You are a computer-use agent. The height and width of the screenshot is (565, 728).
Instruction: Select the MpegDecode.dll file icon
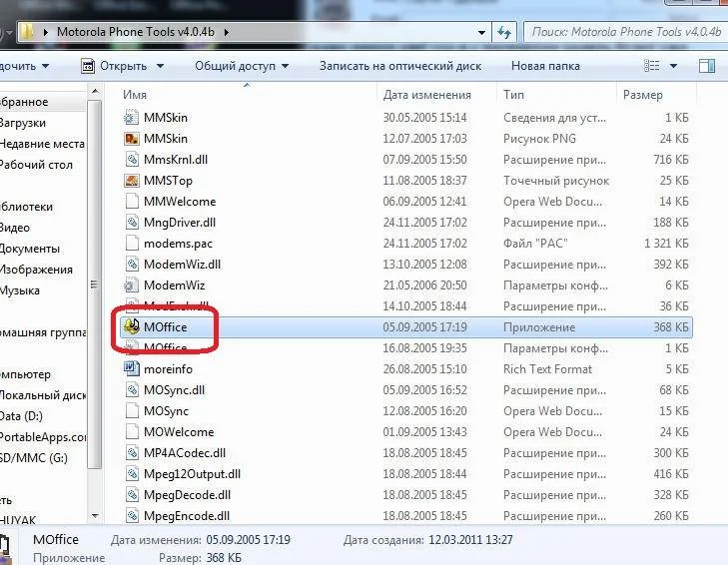(132, 494)
